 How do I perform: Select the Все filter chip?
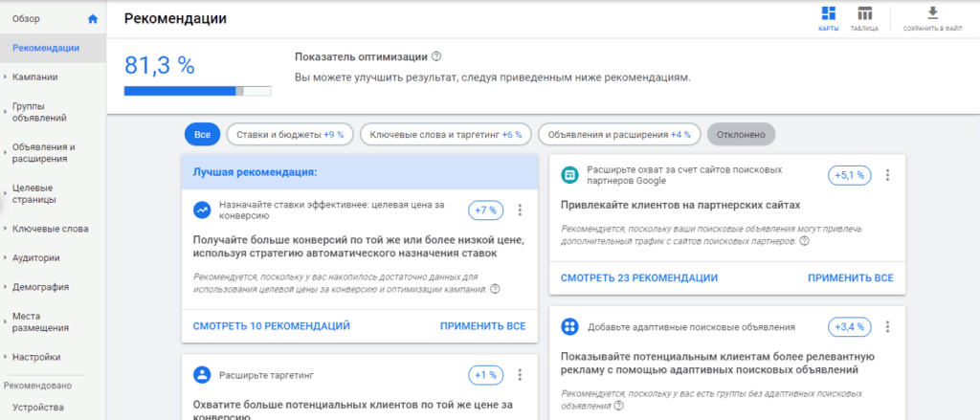[203, 134]
